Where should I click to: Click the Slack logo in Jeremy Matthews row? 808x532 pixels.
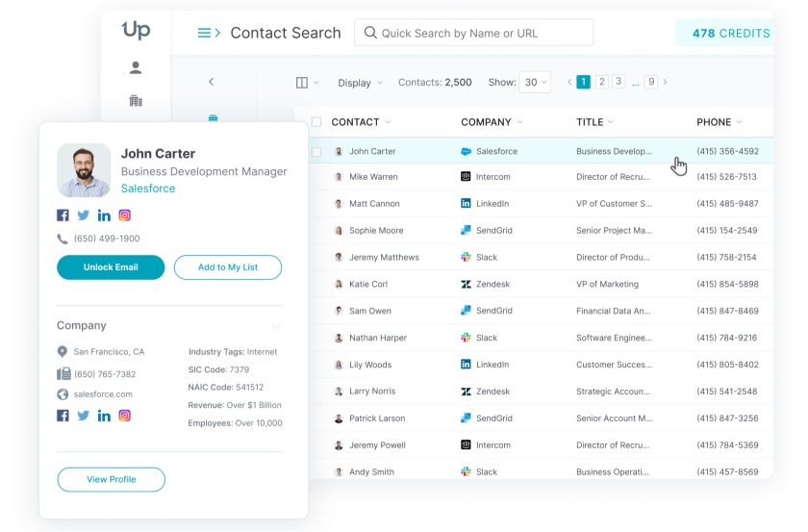[x=466, y=257]
